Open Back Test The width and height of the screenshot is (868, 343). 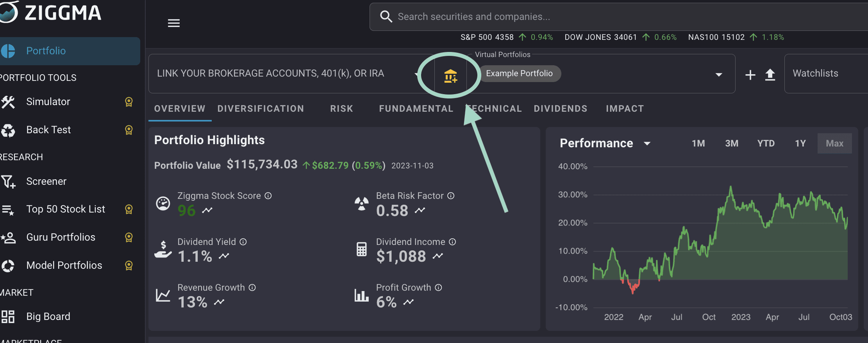(48, 130)
